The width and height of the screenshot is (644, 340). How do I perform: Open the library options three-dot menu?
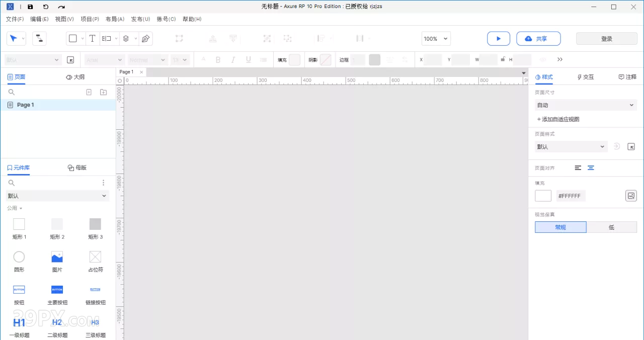[x=104, y=183]
